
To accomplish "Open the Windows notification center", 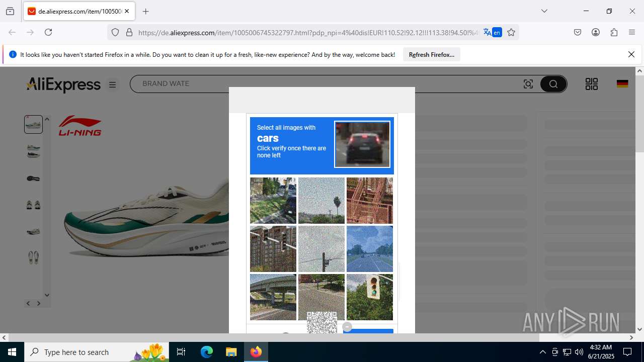I will coord(628,352).
